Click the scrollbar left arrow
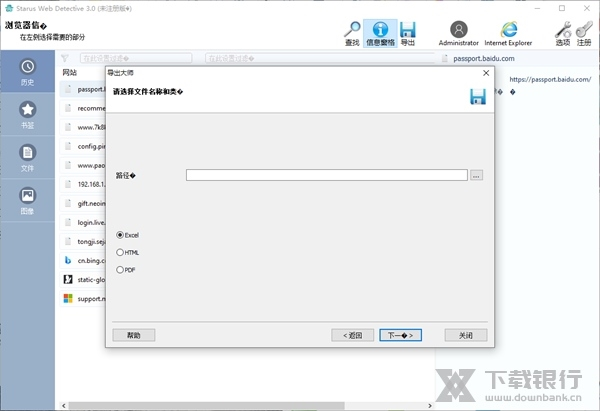Image resolution: width=600 pixels, height=411 pixels. click(64, 406)
